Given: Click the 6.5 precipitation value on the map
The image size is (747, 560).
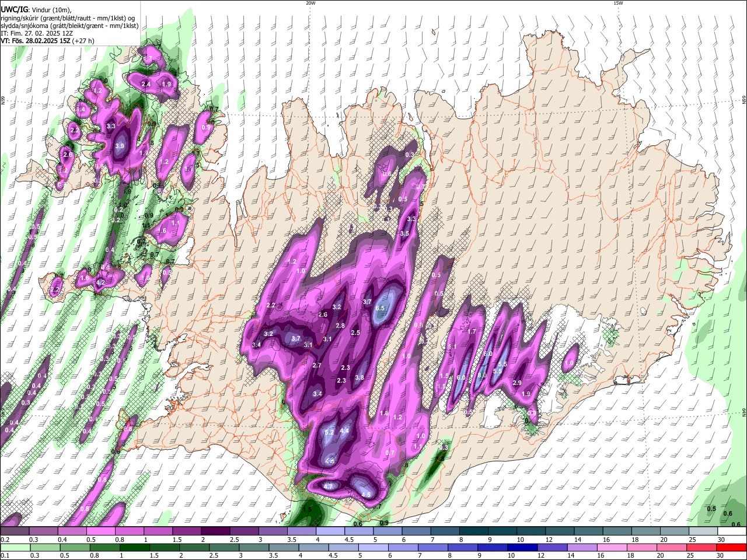Looking at the screenshot, I should point(381,308).
